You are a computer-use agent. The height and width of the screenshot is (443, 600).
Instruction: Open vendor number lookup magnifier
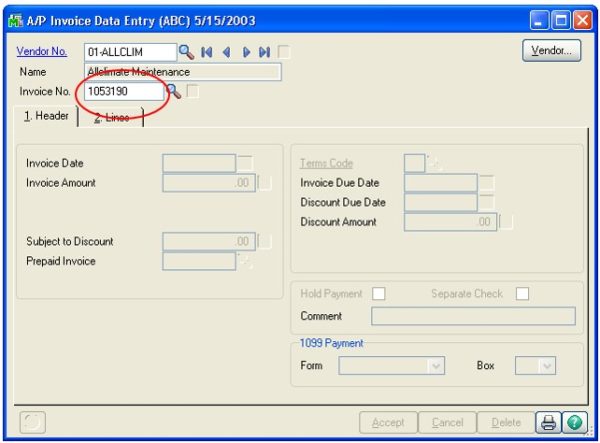(x=186, y=52)
